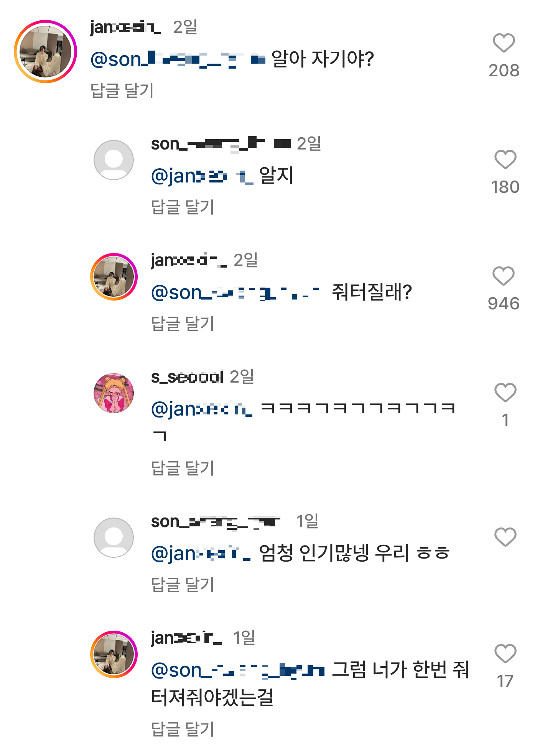Viewport: 545px width, 756px height.
Task: Open the @son_ mention before "그럼 너가 한번"
Action: tap(238, 671)
